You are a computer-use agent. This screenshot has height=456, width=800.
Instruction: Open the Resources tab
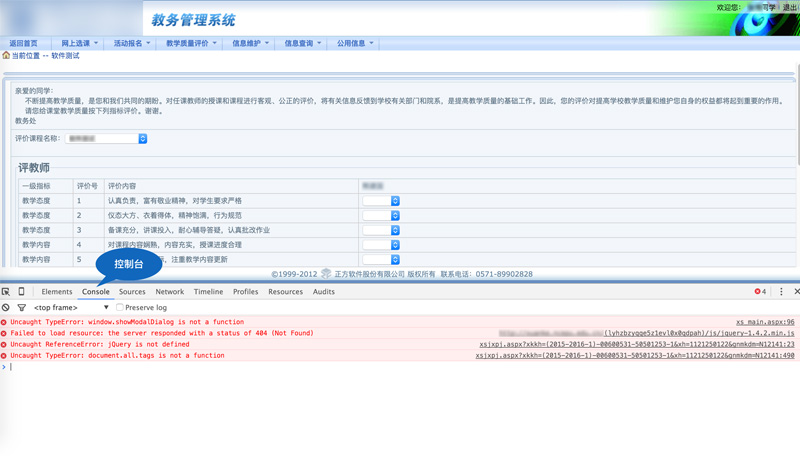click(x=285, y=292)
